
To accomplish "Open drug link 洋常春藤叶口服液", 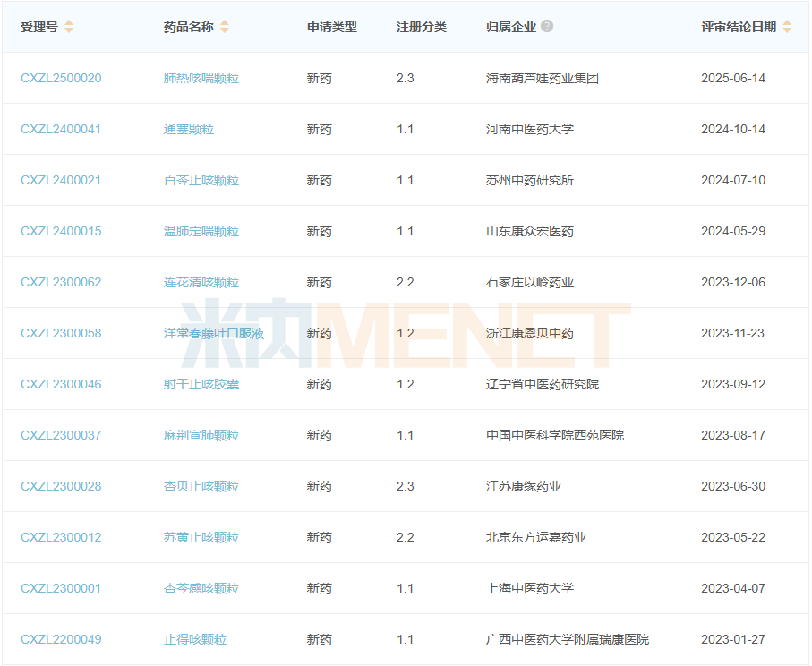I will 214,333.
